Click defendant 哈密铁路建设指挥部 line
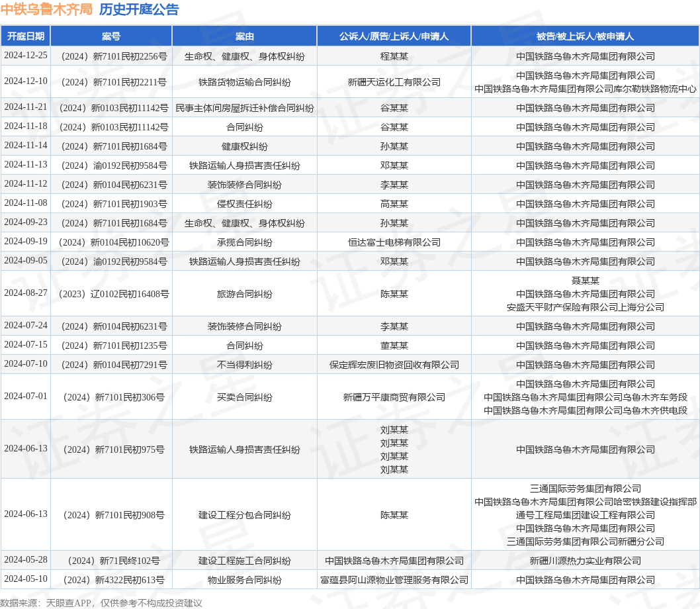The image size is (700, 609). [x=586, y=502]
